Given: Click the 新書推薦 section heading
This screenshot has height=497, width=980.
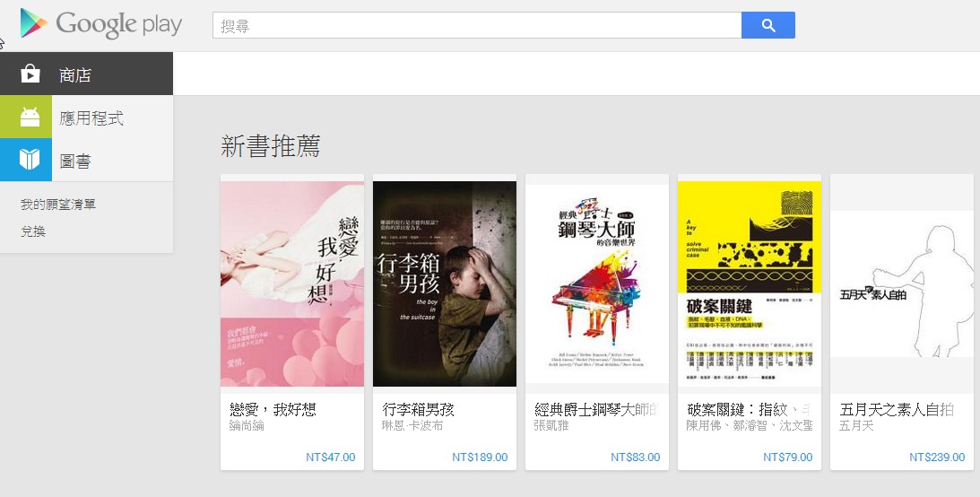Looking at the screenshot, I should click(271, 145).
